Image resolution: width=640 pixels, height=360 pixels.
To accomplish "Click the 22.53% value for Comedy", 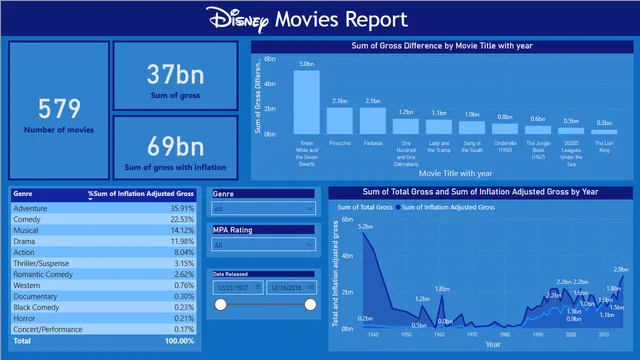I will click(x=182, y=219).
